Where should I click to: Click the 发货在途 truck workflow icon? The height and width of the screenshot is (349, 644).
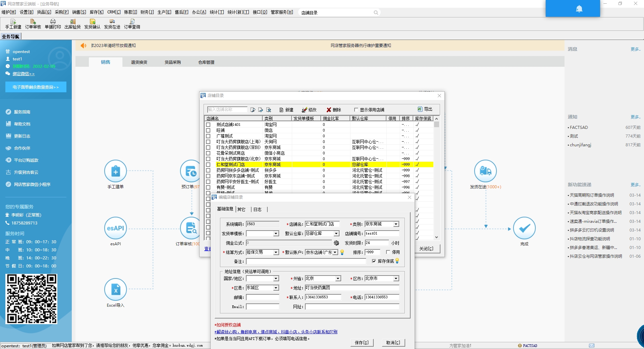tap(485, 171)
